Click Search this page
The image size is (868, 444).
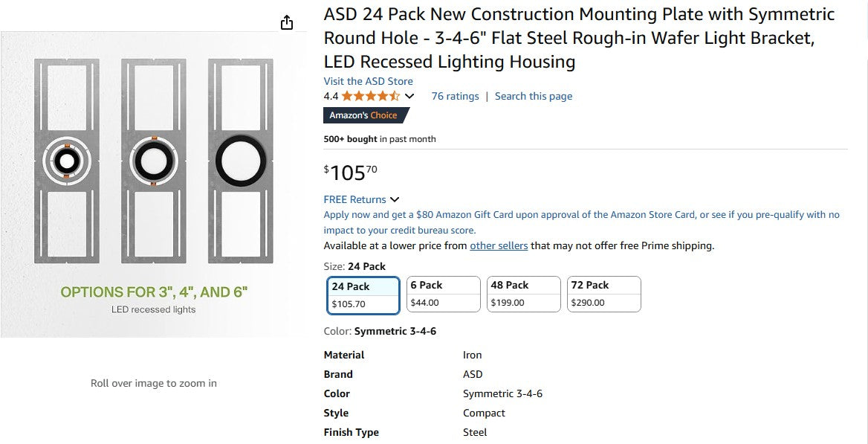[x=534, y=96]
